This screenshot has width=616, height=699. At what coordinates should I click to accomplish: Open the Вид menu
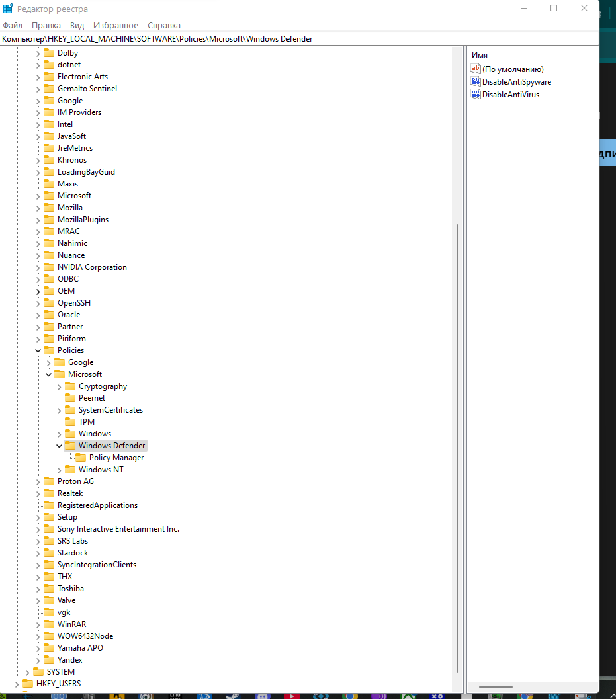tap(77, 25)
